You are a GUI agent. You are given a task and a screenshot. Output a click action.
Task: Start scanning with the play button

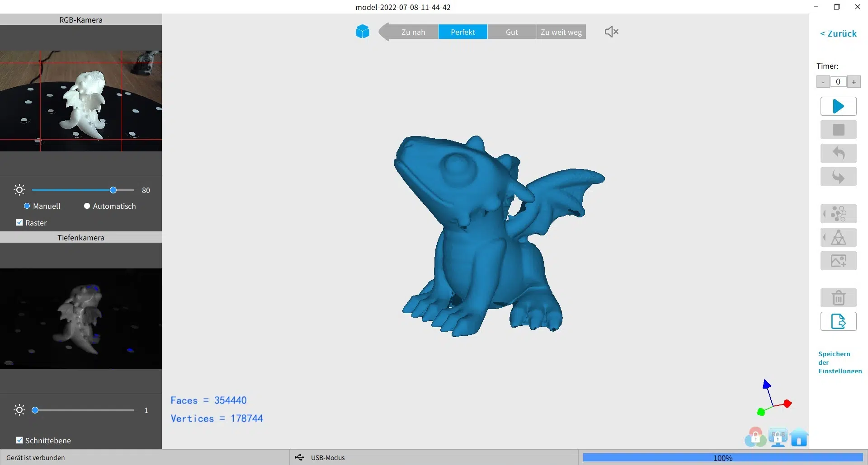[x=838, y=106]
